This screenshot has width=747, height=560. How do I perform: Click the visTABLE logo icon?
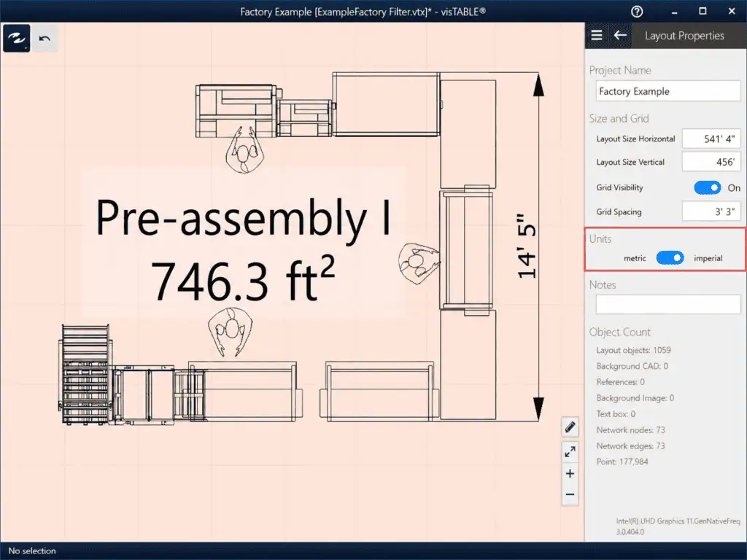17,38
